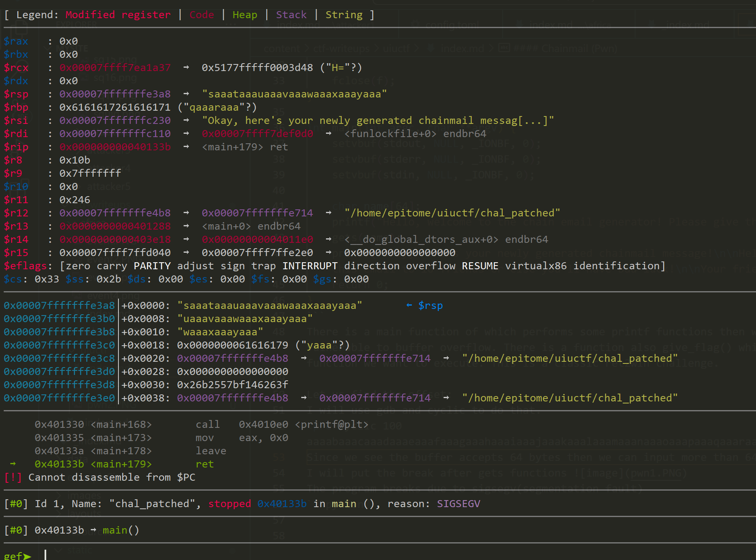Click the 'Code' legend label
This screenshot has height=560, width=756.
[202, 15]
